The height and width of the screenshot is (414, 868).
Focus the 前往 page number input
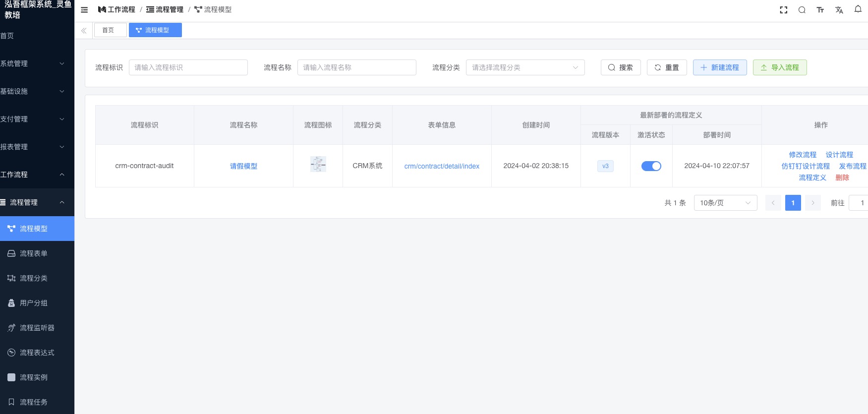859,203
